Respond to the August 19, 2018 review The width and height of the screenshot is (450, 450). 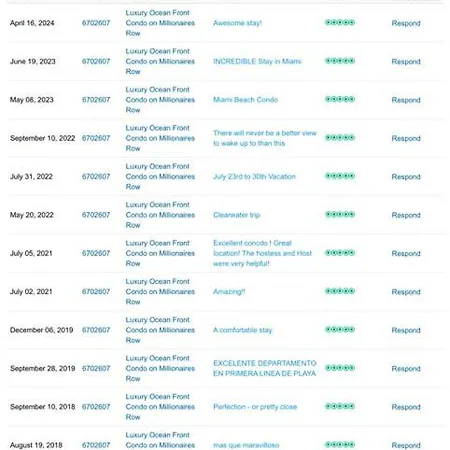click(x=406, y=445)
